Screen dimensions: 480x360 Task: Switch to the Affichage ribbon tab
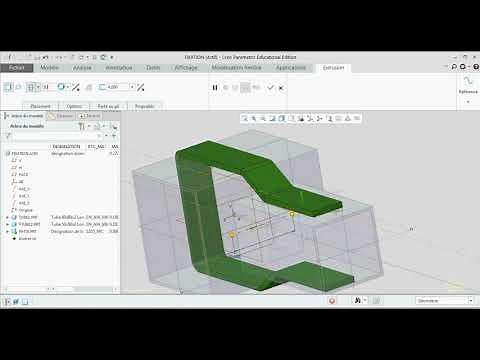point(186,68)
